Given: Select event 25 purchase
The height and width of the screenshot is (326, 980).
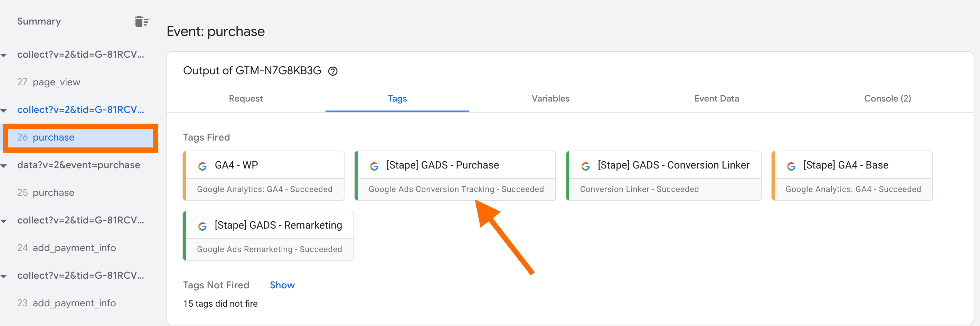Looking at the screenshot, I should pos(53,192).
